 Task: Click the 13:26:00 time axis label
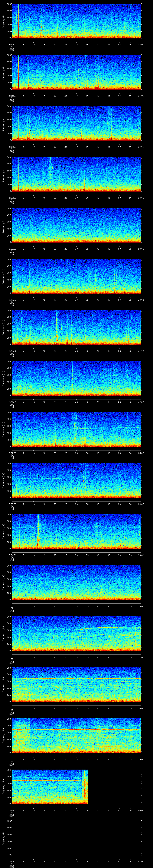click(x=12, y=147)
